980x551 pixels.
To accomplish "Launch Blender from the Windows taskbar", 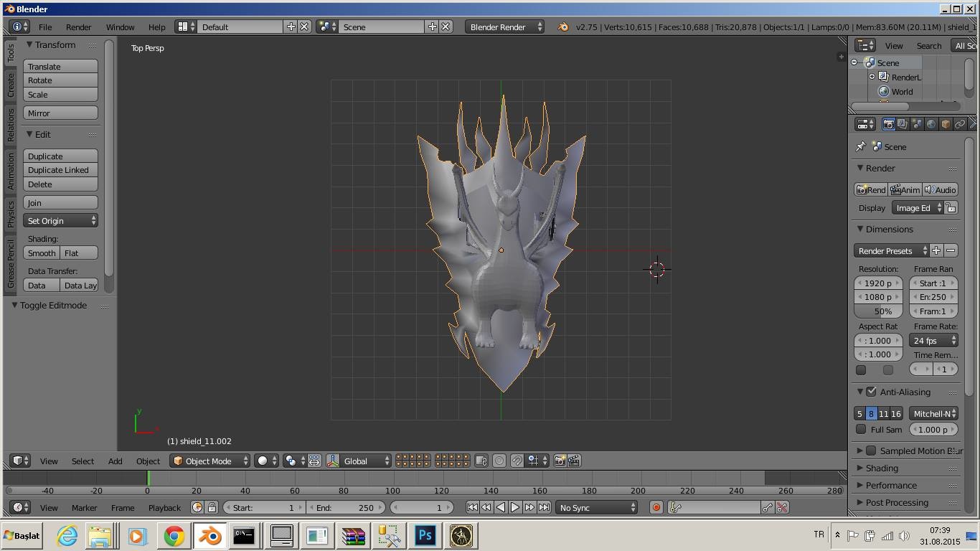I will (209, 536).
